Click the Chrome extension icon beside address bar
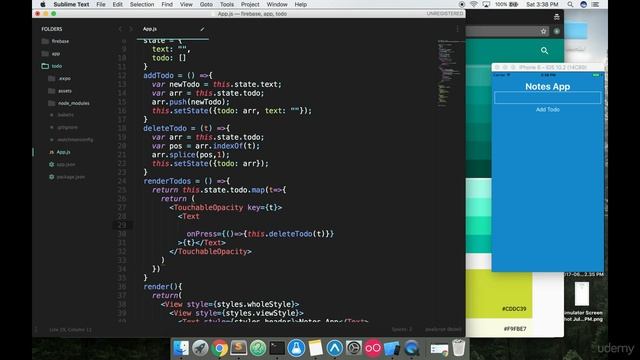640x360 pixels. tap(557, 31)
